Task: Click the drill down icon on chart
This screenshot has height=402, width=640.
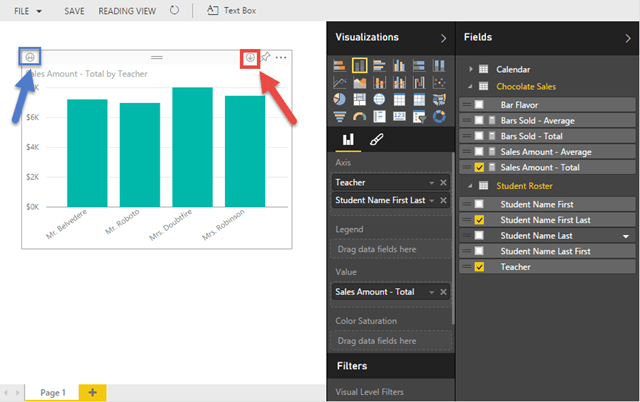Action: (x=250, y=58)
